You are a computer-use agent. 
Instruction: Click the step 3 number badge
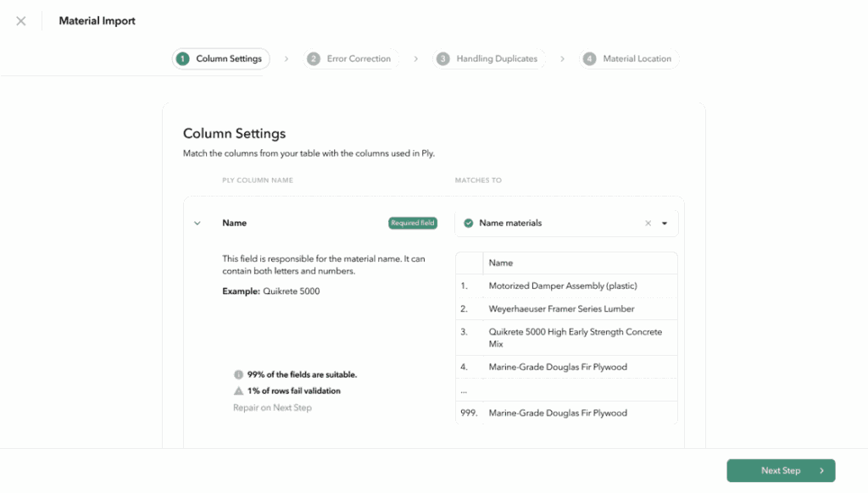tap(443, 59)
